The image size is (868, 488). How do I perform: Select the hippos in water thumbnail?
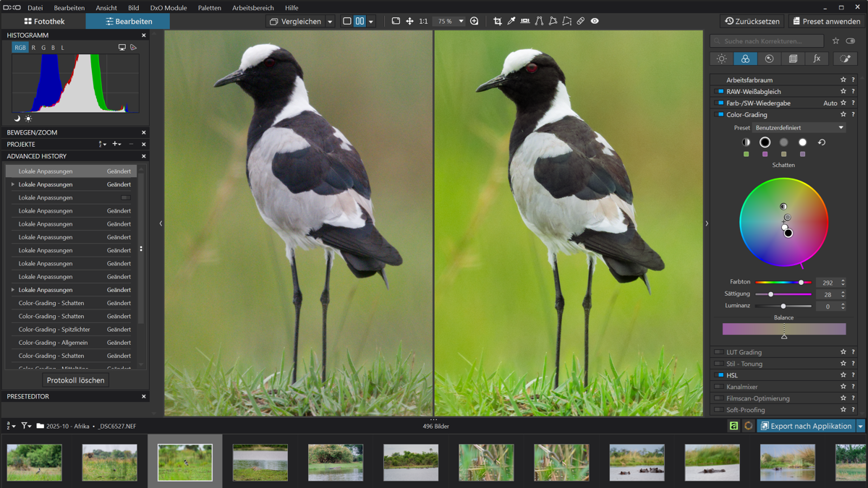coord(637,463)
